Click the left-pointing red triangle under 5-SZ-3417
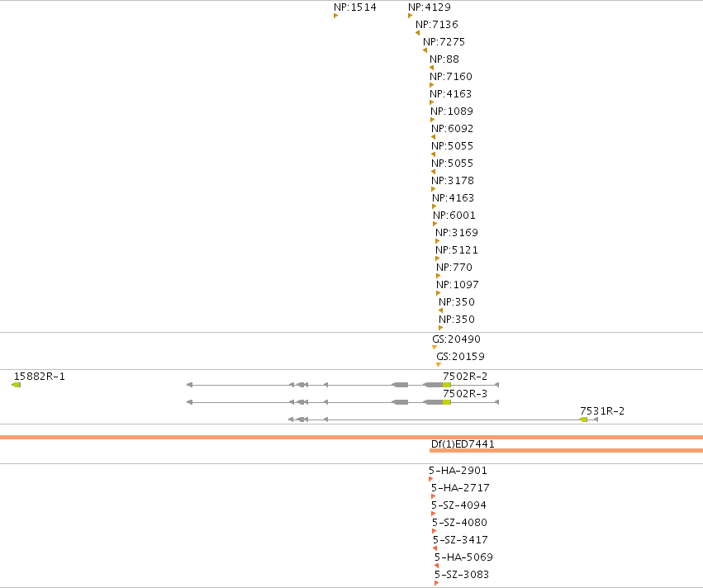Image resolution: width=703 pixels, height=588 pixels. [x=435, y=548]
